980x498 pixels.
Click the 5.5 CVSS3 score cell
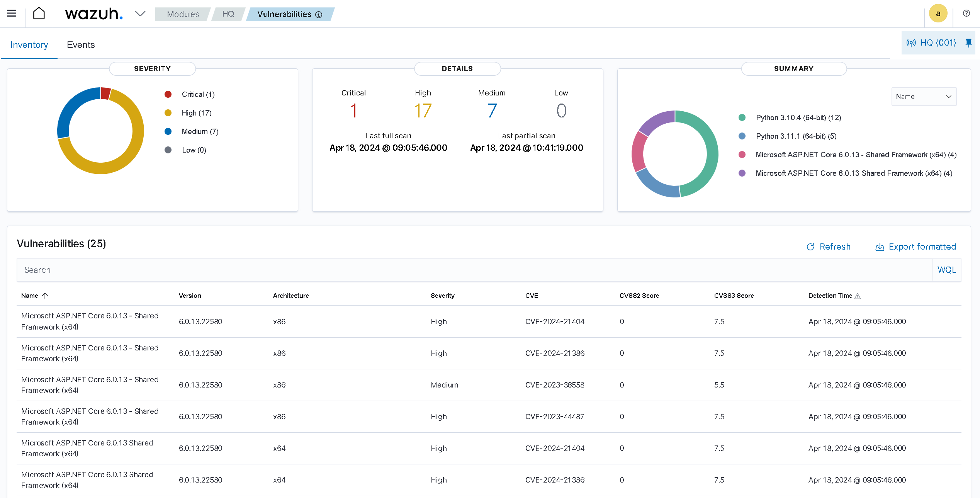point(719,385)
